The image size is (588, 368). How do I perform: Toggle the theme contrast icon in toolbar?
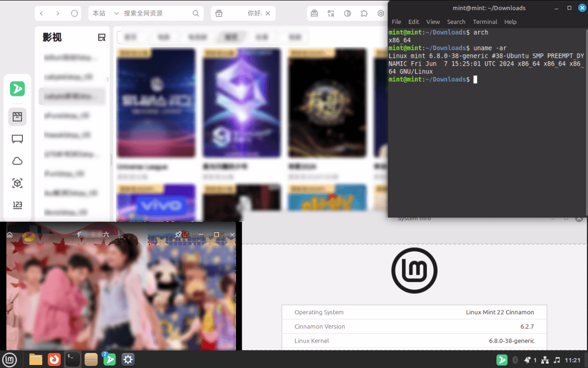click(348, 13)
